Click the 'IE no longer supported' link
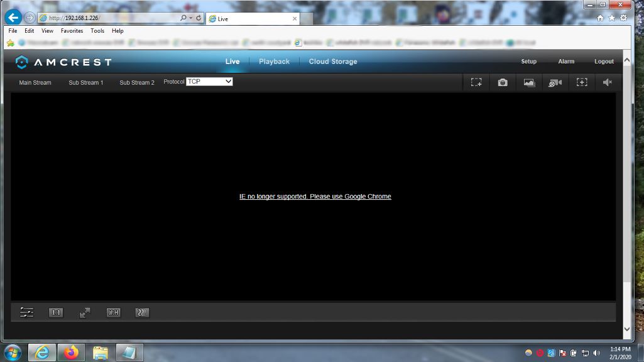The height and width of the screenshot is (362, 644). click(315, 197)
